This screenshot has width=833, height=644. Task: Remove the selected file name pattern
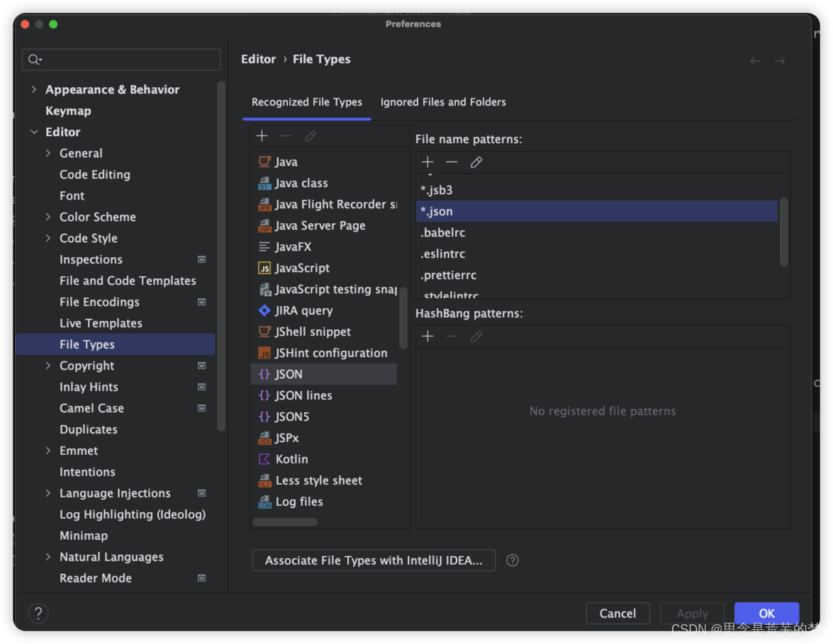tap(452, 162)
